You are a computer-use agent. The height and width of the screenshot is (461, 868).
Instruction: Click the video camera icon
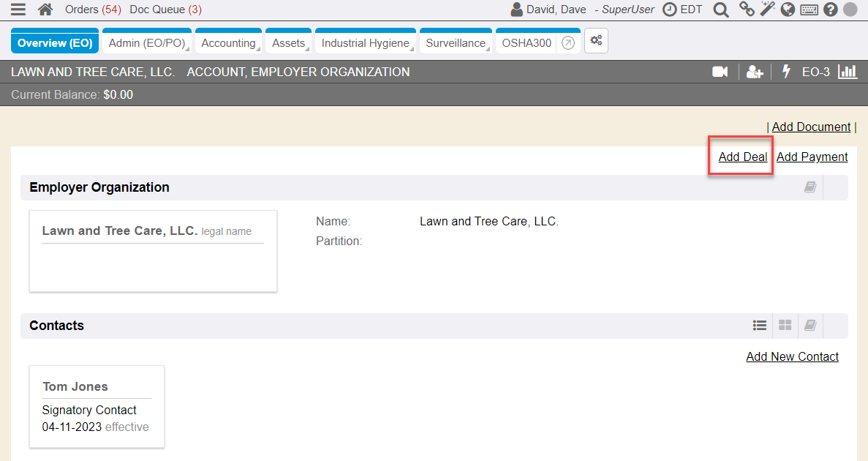pyautogui.click(x=720, y=72)
